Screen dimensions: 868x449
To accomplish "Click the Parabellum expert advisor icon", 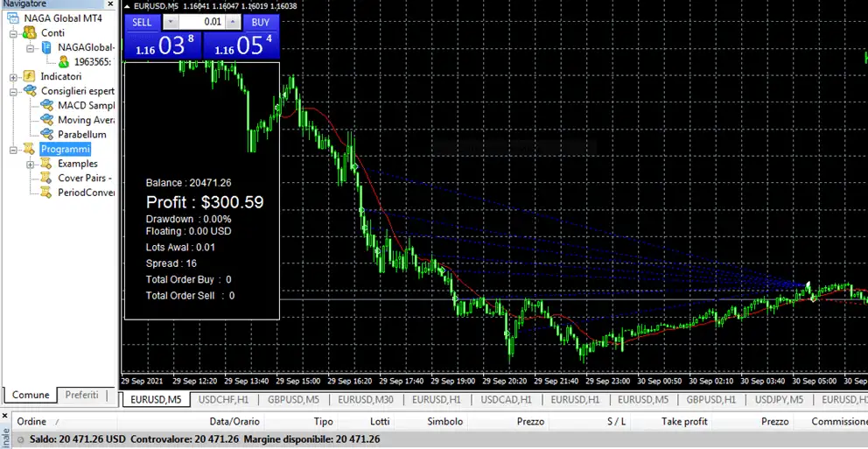I will pos(46,135).
